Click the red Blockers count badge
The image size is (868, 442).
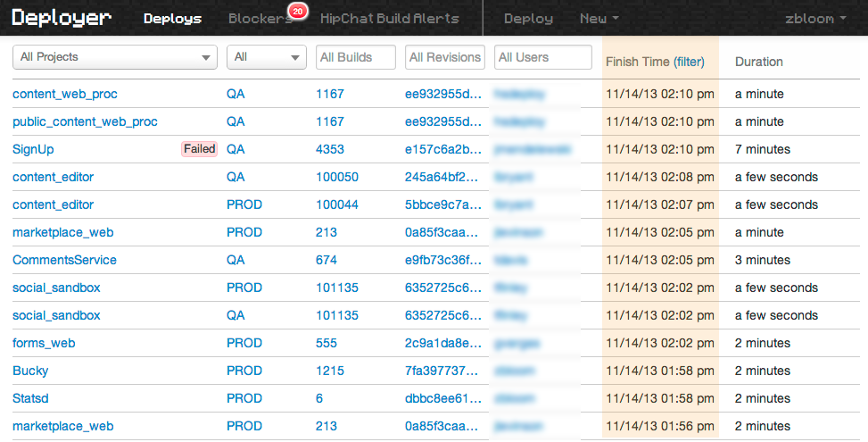click(298, 11)
